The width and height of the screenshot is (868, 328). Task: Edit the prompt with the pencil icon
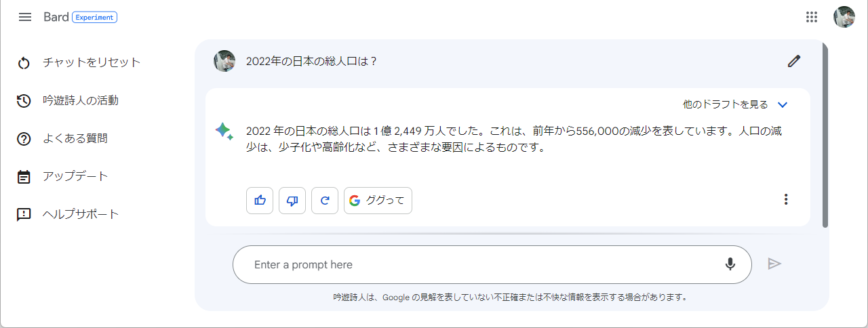coord(794,61)
